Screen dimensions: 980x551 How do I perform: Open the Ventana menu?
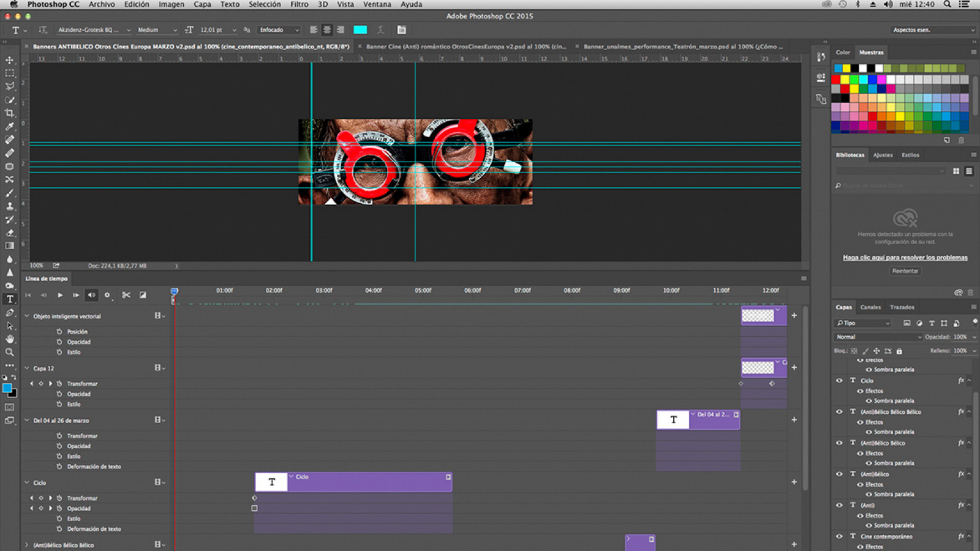[377, 4]
